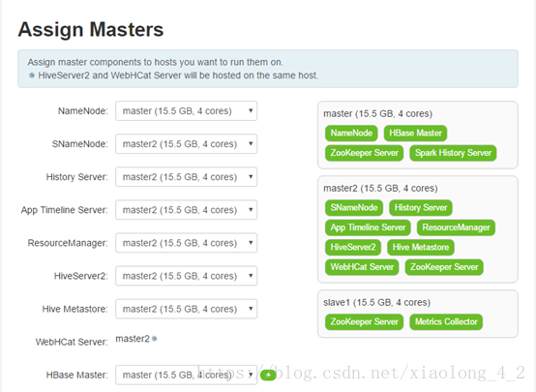The width and height of the screenshot is (536, 392).
Task: Open the HiveServer2 host dropdown
Action: point(187,276)
